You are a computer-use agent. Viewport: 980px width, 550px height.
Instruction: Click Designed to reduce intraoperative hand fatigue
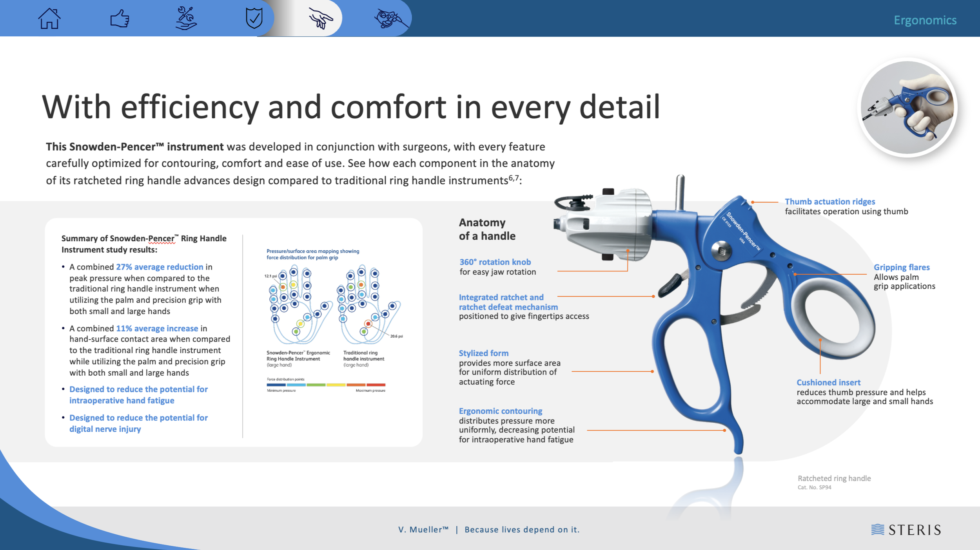point(138,395)
